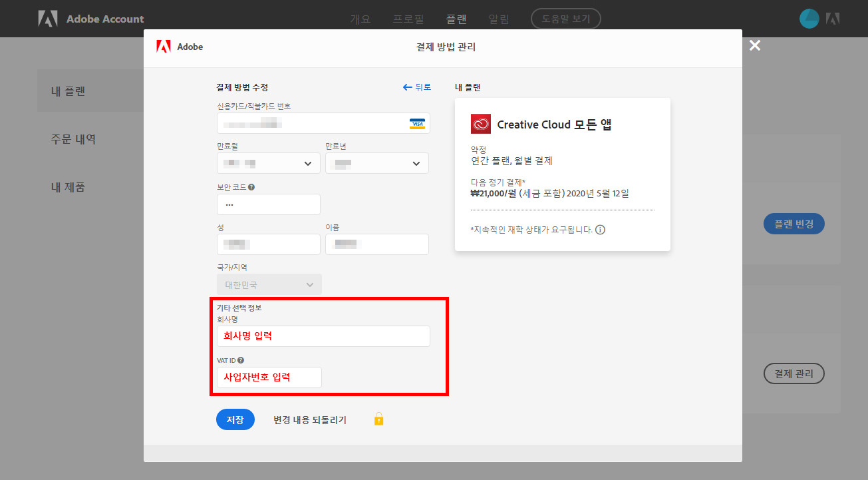Open the user profile avatar

tap(809, 19)
